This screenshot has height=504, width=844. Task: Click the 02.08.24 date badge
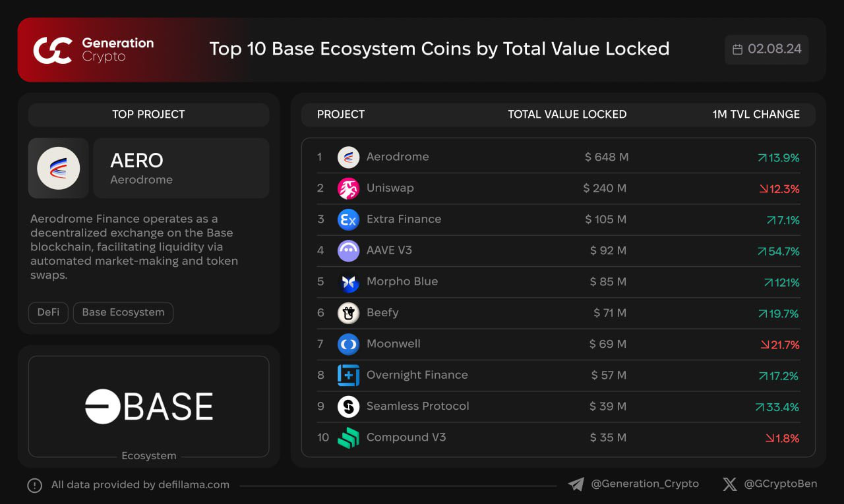click(767, 49)
